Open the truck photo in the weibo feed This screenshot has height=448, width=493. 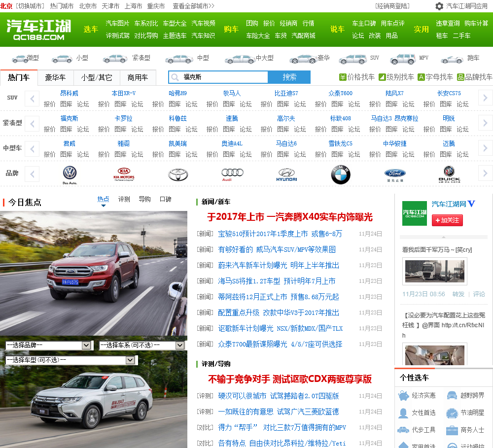pyautogui.click(x=435, y=271)
